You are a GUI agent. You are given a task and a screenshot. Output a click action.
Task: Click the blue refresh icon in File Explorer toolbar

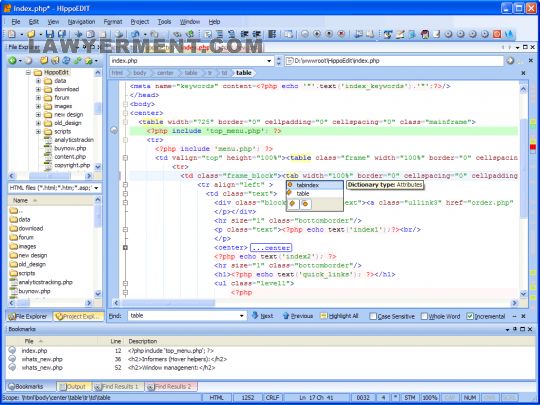click(x=66, y=61)
